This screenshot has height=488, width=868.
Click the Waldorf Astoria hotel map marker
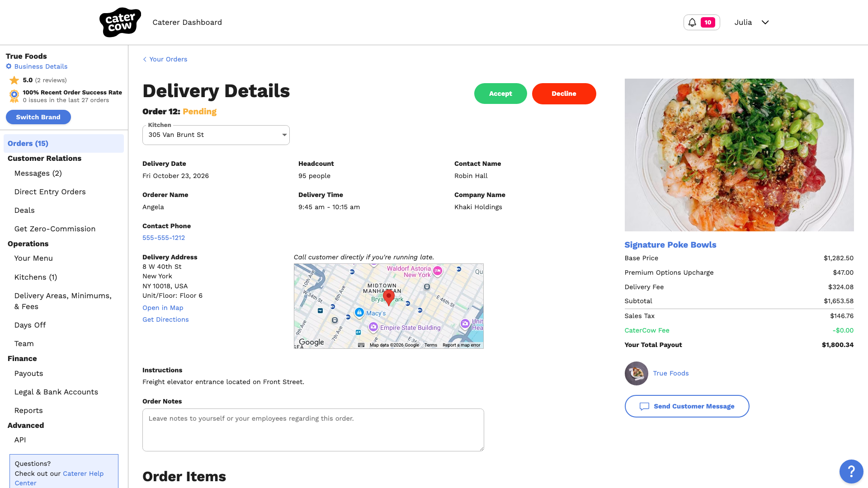pos(437,271)
